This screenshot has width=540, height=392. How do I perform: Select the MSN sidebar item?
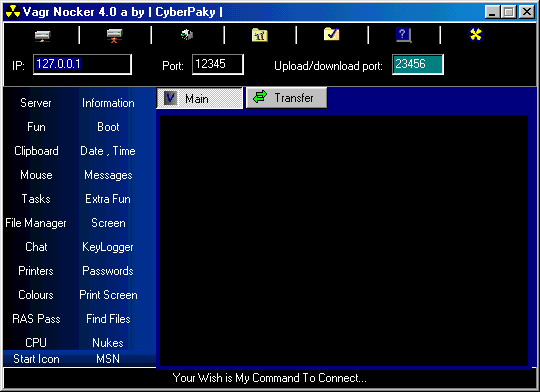(x=108, y=359)
